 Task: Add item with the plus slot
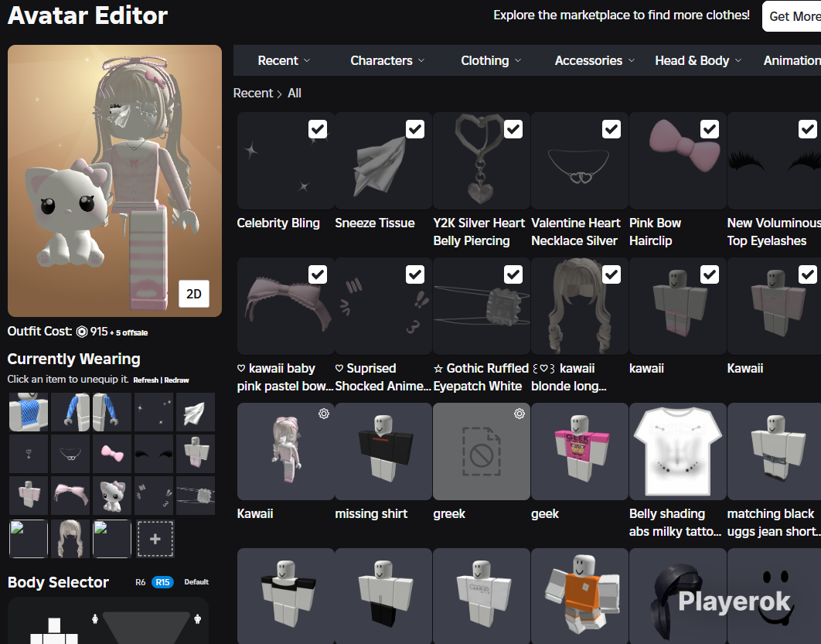[155, 539]
